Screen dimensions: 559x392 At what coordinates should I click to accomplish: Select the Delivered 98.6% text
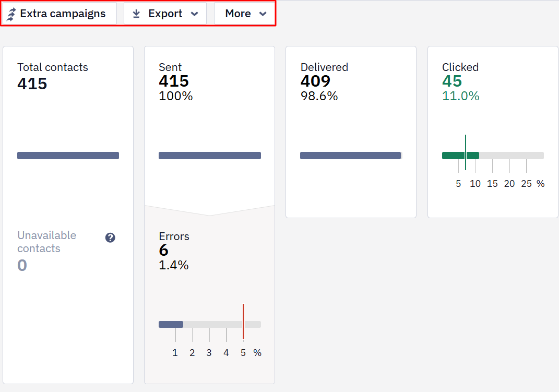(319, 96)
